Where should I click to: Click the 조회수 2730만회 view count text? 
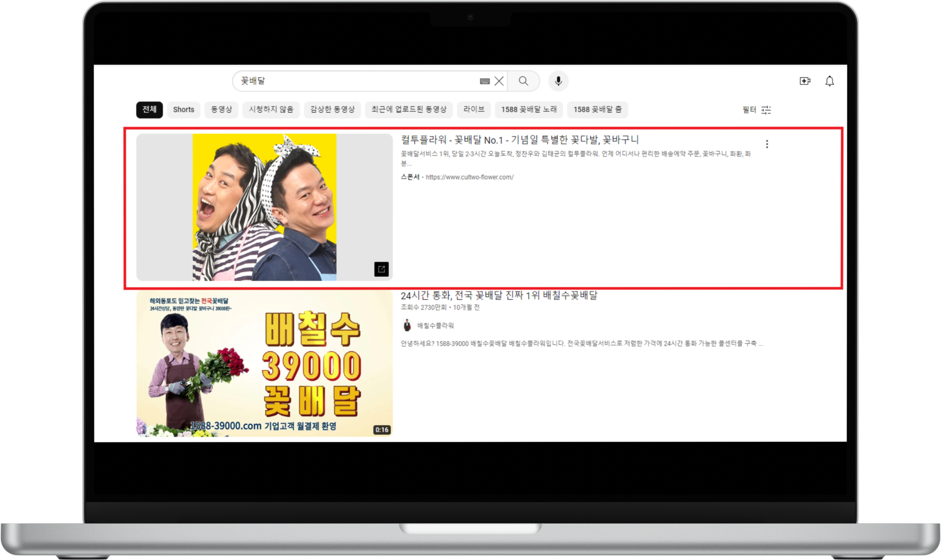[x=423, y=308]
